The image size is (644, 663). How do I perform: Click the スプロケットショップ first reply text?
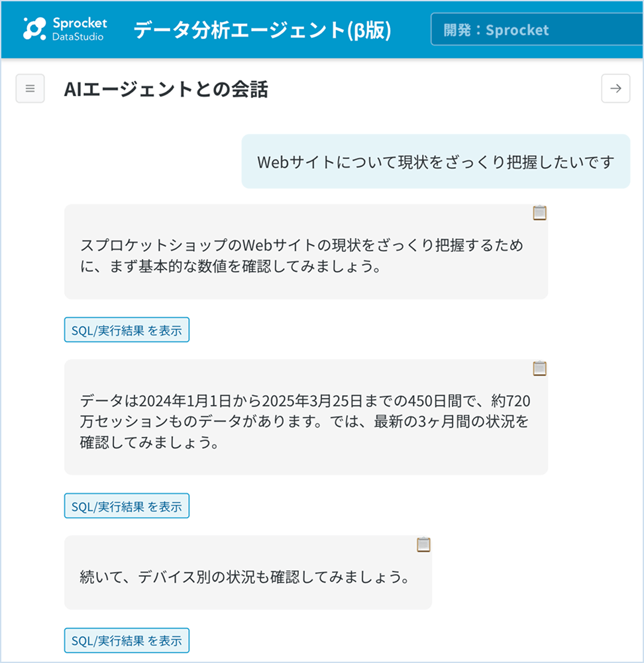[159, 246]
